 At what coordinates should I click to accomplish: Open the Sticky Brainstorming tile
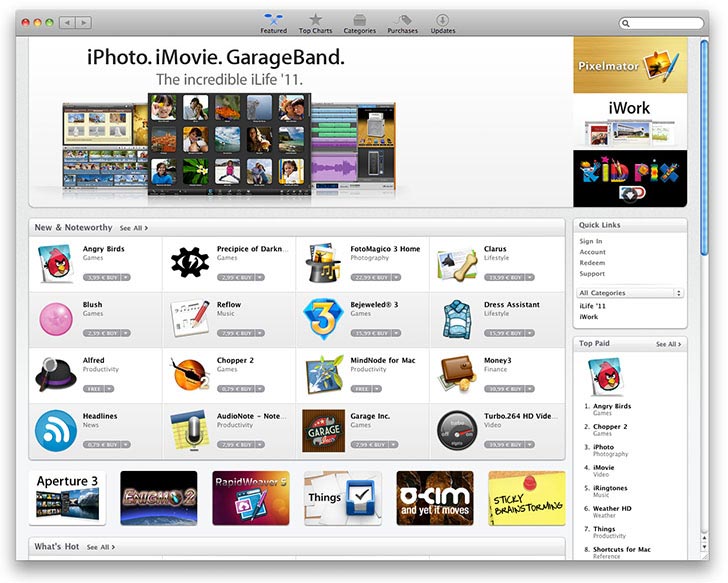[x=527, y=498]
